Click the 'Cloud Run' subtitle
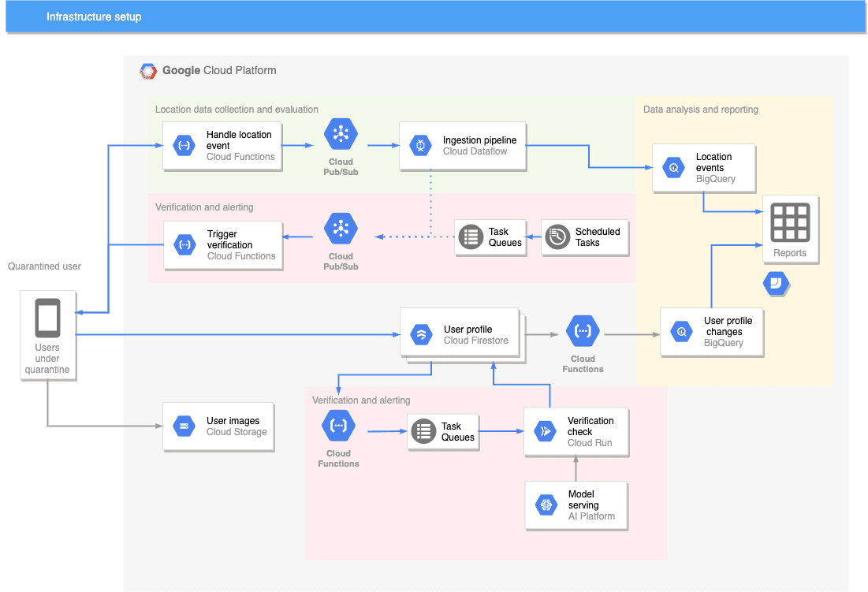 [x=590, y=442]
